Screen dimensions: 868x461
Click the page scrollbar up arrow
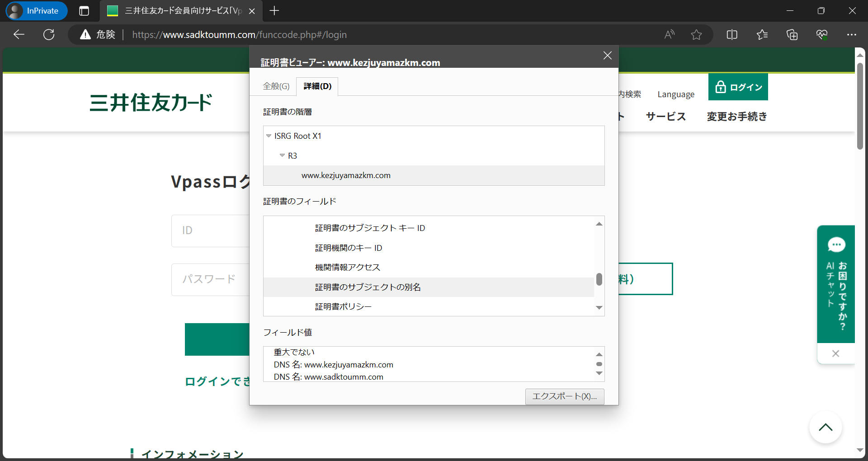(860, 55)
